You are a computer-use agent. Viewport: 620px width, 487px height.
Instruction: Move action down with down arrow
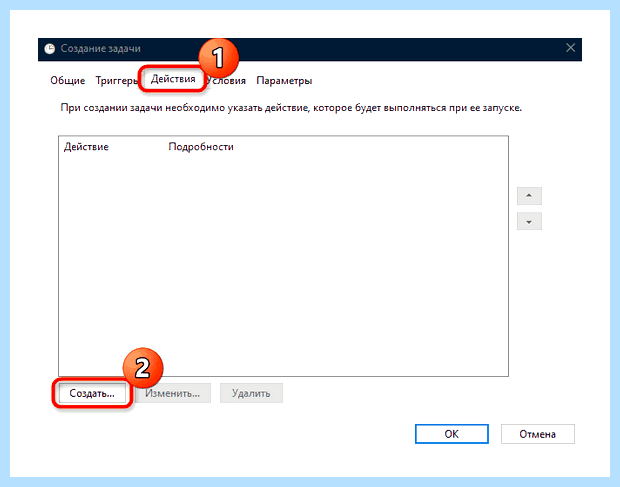529,221
